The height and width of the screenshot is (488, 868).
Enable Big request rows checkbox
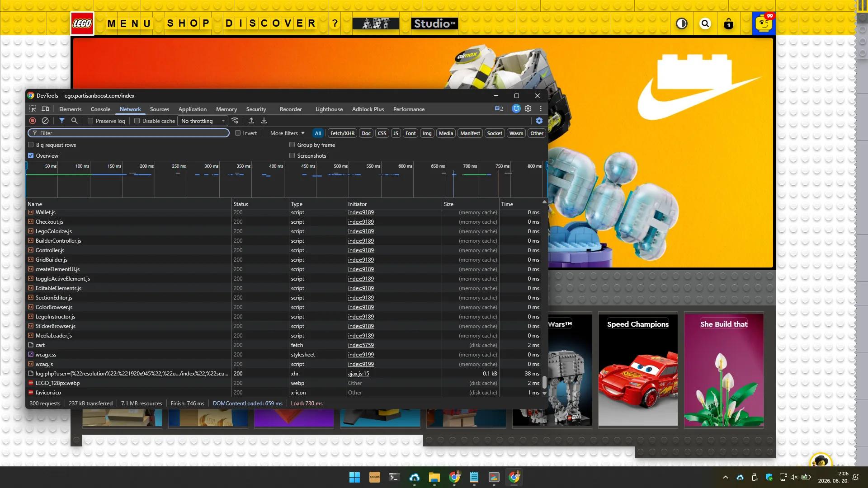tap(31, 145)
